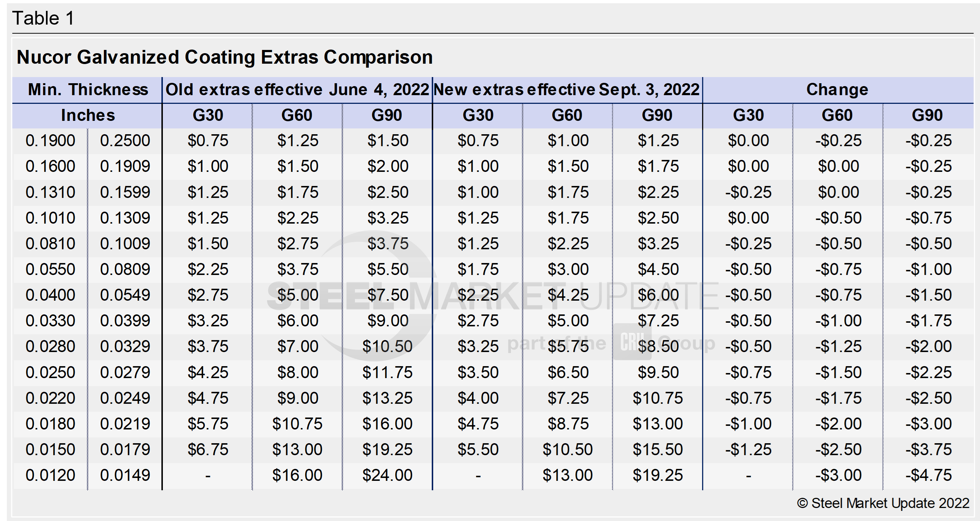980x521 pixels.
Task: Select the "Min. Thickness" column header
Action: coord(88,90)
